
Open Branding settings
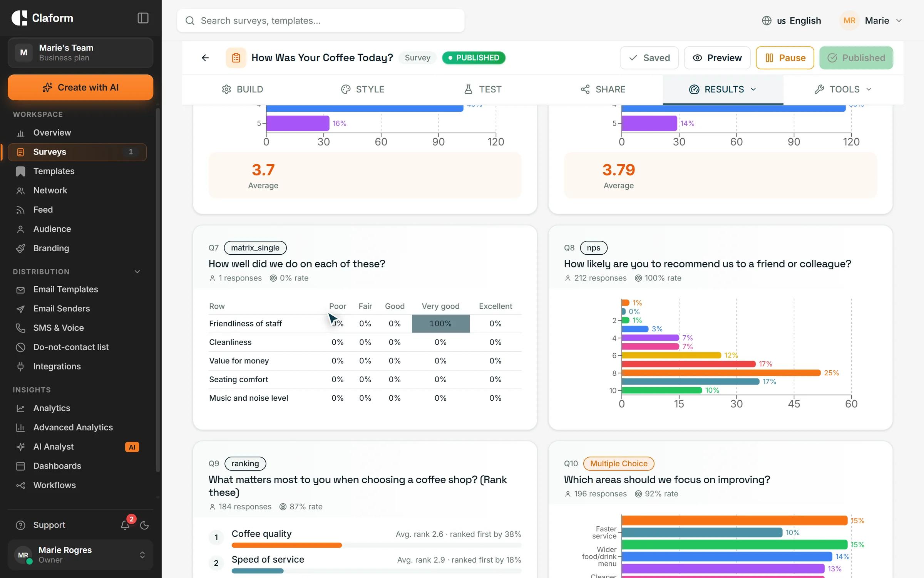click(77, 248)
